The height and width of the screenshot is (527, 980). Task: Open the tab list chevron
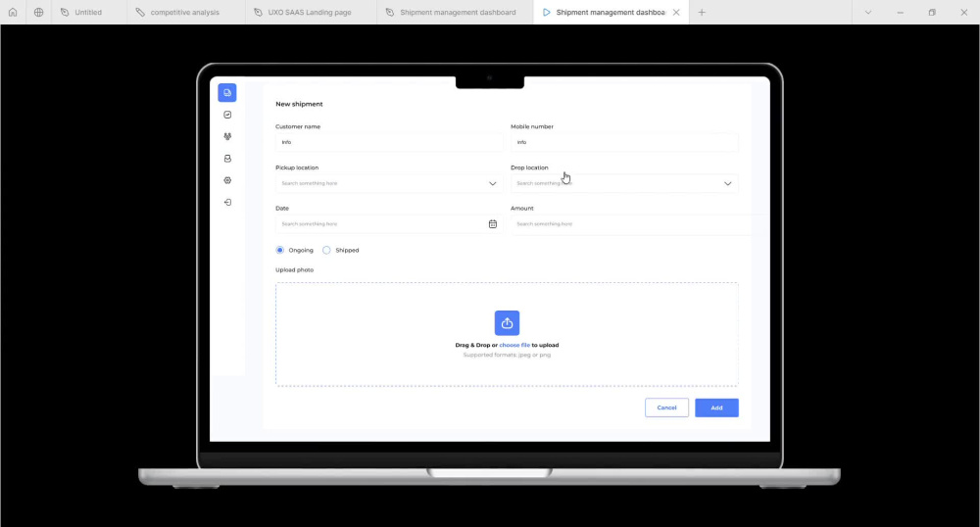868,12
